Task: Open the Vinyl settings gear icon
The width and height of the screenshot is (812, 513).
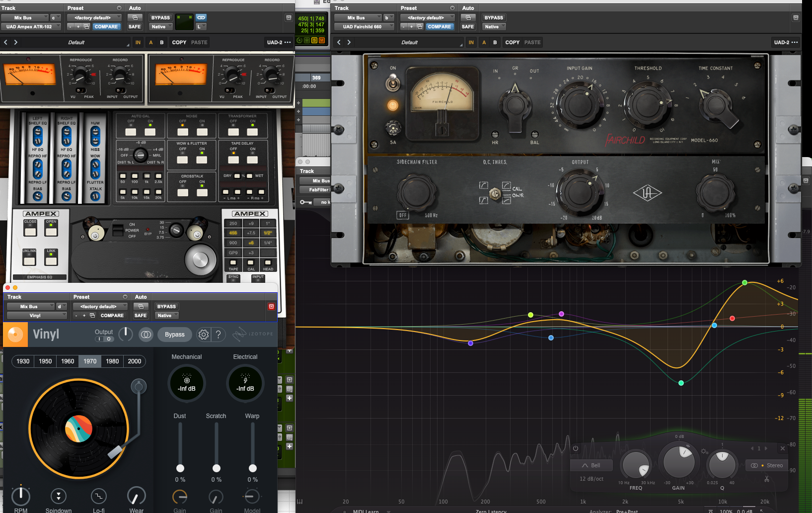Action: pos(203,335)
